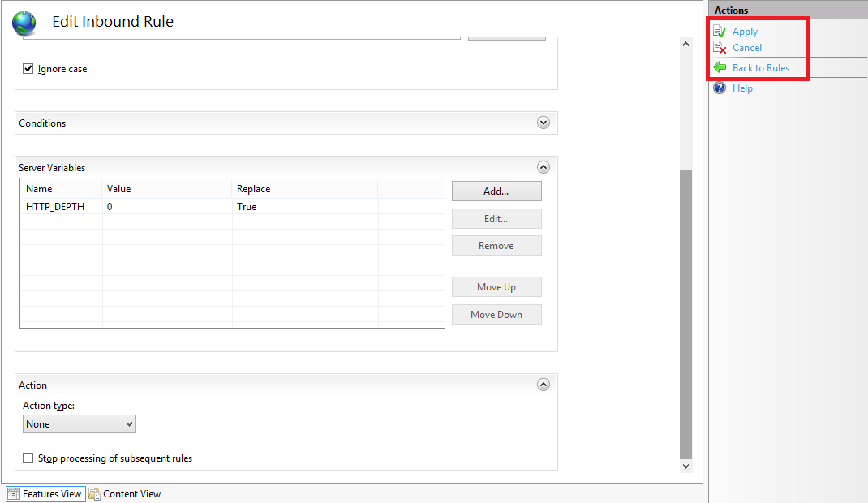Viewport: 868px width, 503px height.
Task: Select the HTTP_DEPTH server variable row
Action: tap(55, 207)
